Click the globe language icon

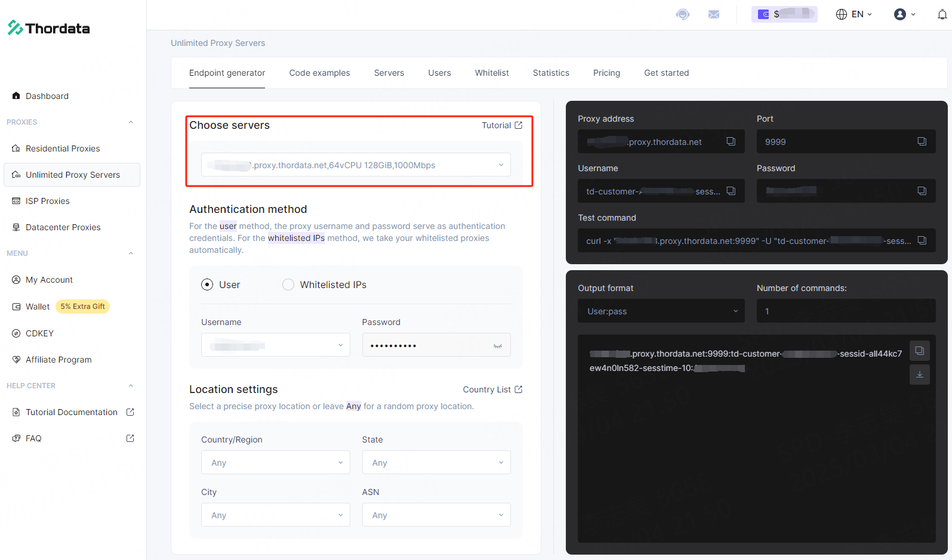pyautogui.click(x=842, y=14)
